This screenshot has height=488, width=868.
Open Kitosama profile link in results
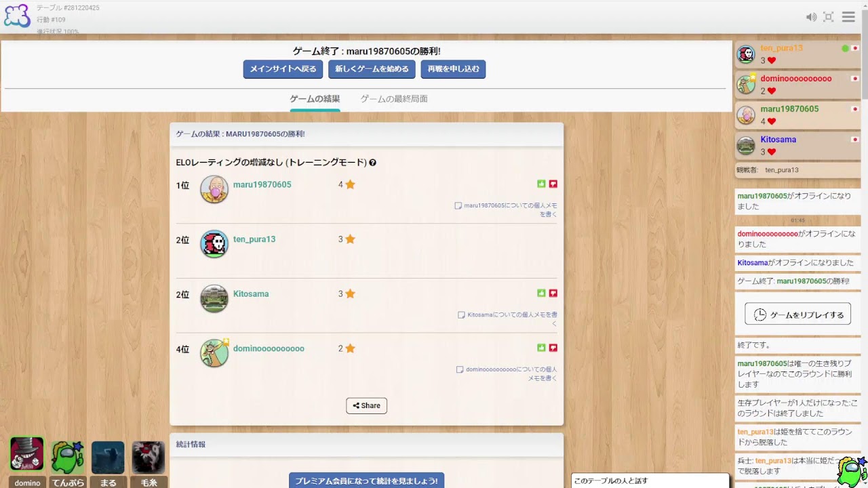251,294
